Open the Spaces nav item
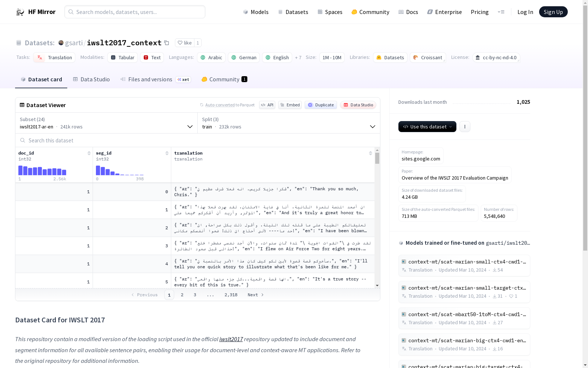 [x=330, y=12]
